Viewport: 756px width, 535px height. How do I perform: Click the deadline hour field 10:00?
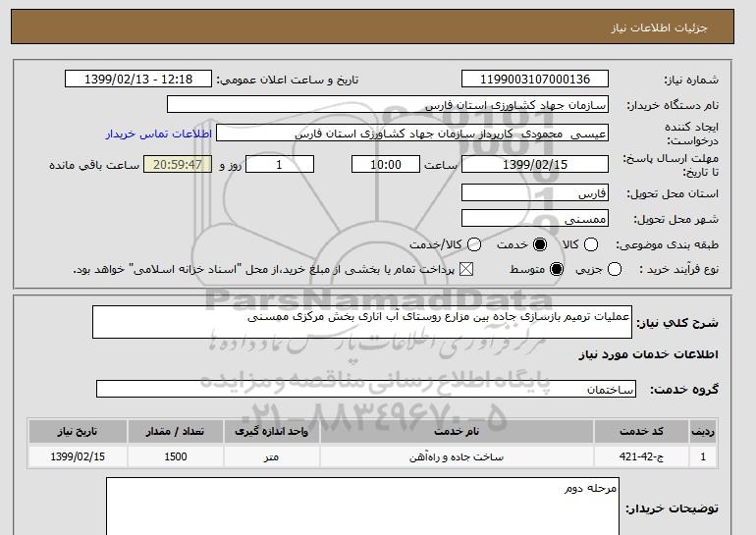tap(386, 164)
